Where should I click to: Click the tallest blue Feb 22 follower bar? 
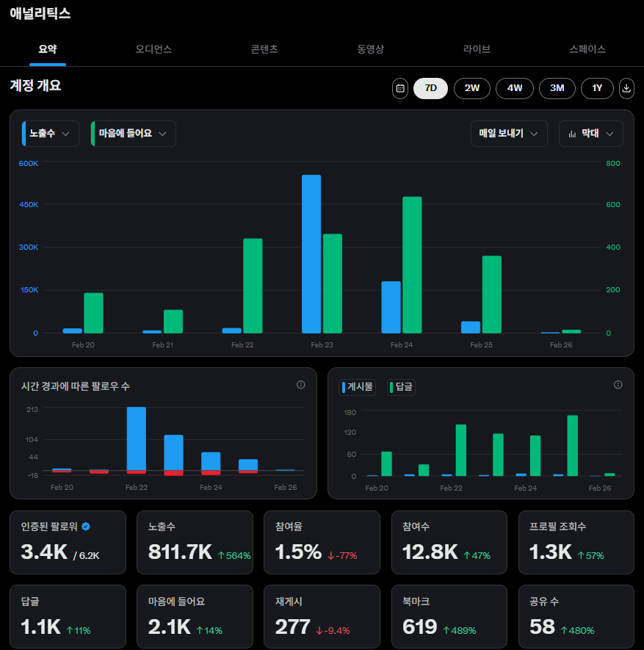[x=137, y=438]
